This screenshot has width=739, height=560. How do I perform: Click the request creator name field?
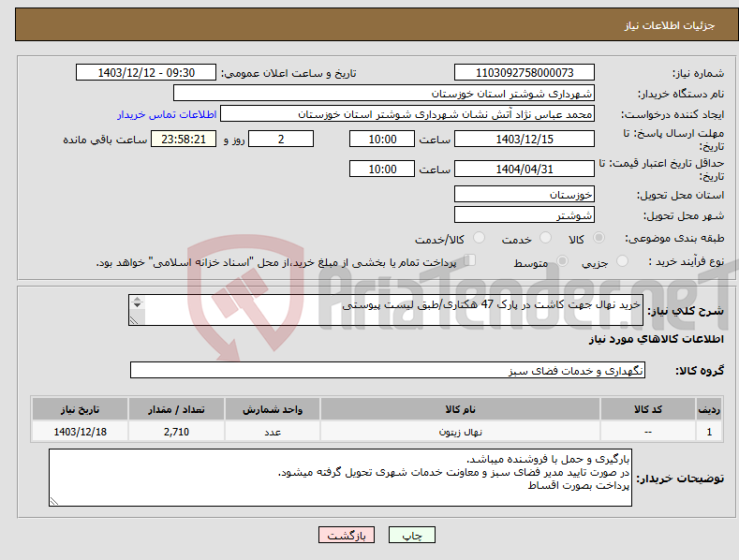[x=407, y=113]
